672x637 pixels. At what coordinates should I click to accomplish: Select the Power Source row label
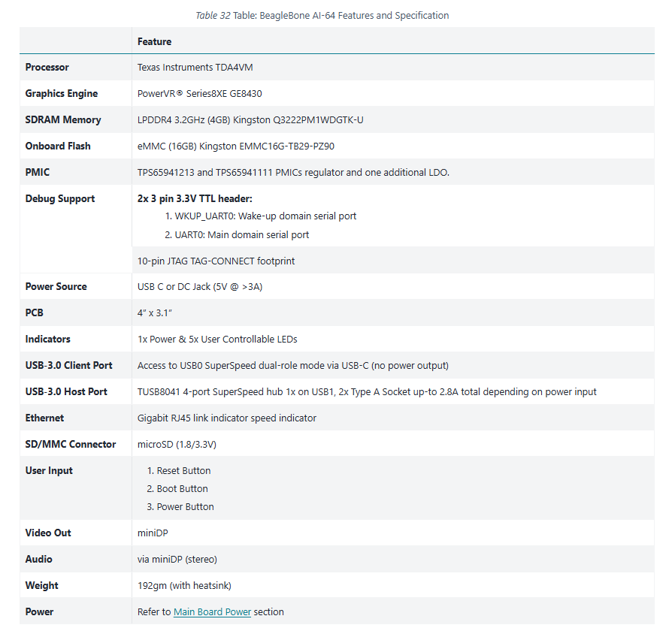pyautogui.click(x=56, y=286)
